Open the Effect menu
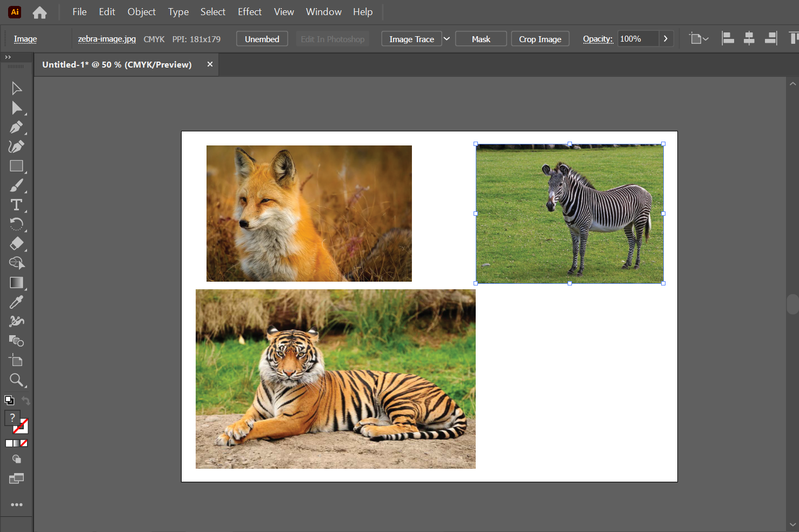The width and height of the screenshot is (799, 532). 249,12
